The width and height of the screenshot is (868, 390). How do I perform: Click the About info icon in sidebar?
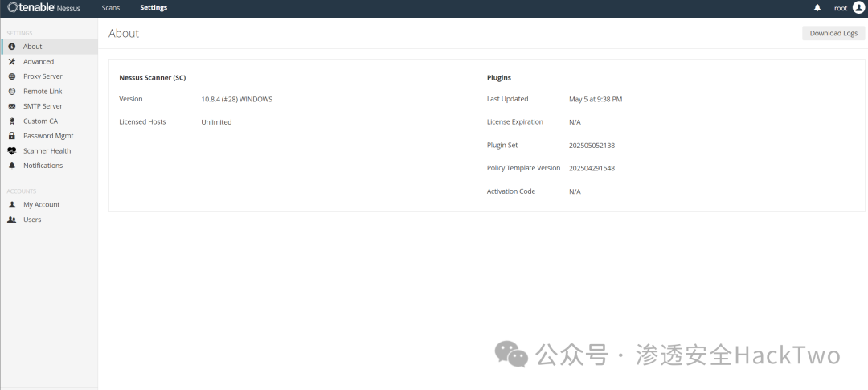(x=12, y=47)
